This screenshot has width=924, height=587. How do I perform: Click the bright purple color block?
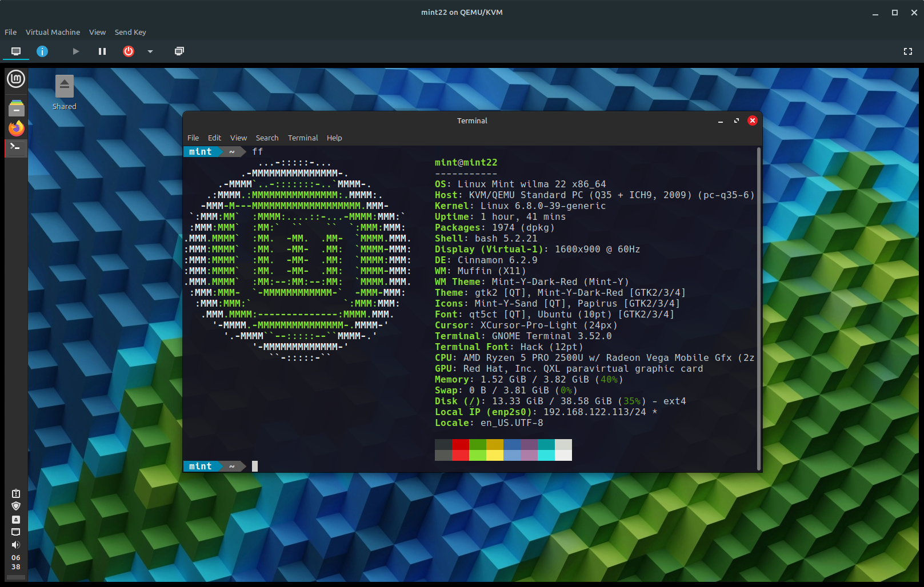click(x=529, y=455)
